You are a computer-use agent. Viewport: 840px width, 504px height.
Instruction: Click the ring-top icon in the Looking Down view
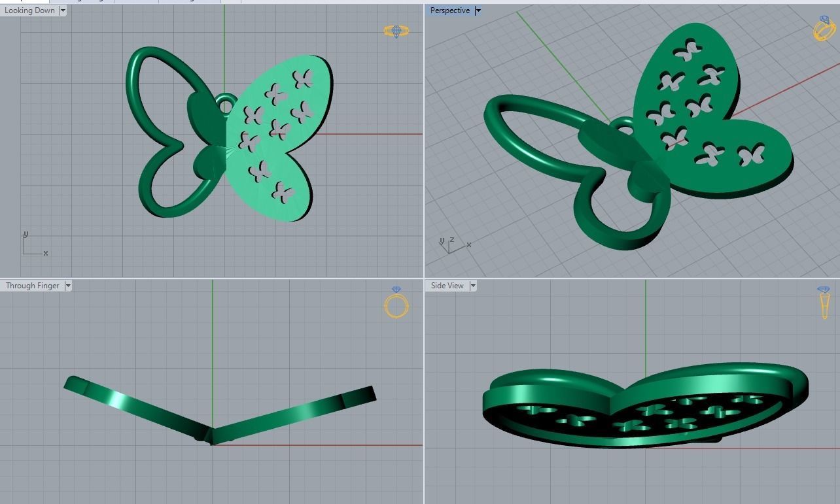click(x=396, y=31)
